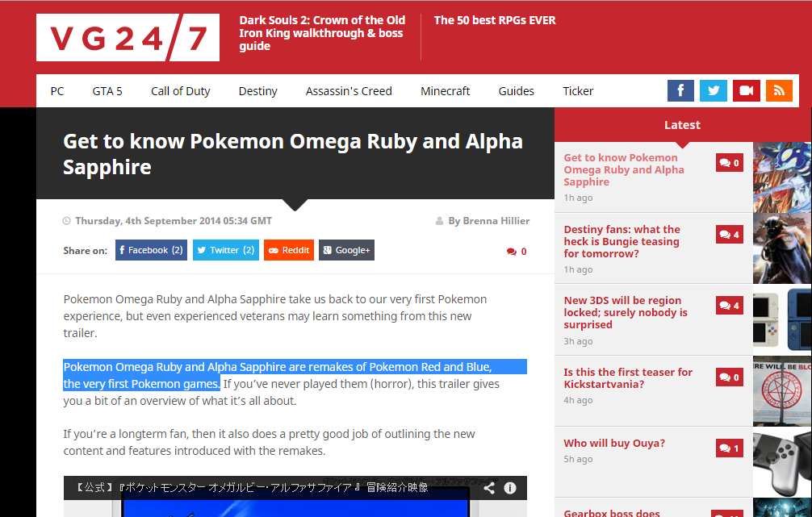Open the Call of Duty navigation item
Image resolution: width=812 pixels, height=517 pixels.
click(x=180, y=91)
